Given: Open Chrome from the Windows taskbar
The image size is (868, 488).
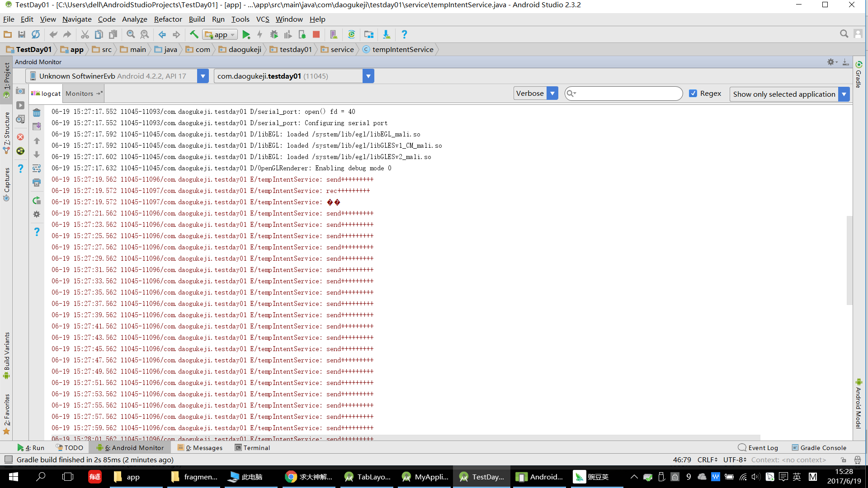Looking at the screenshot, I should point(309,477).
